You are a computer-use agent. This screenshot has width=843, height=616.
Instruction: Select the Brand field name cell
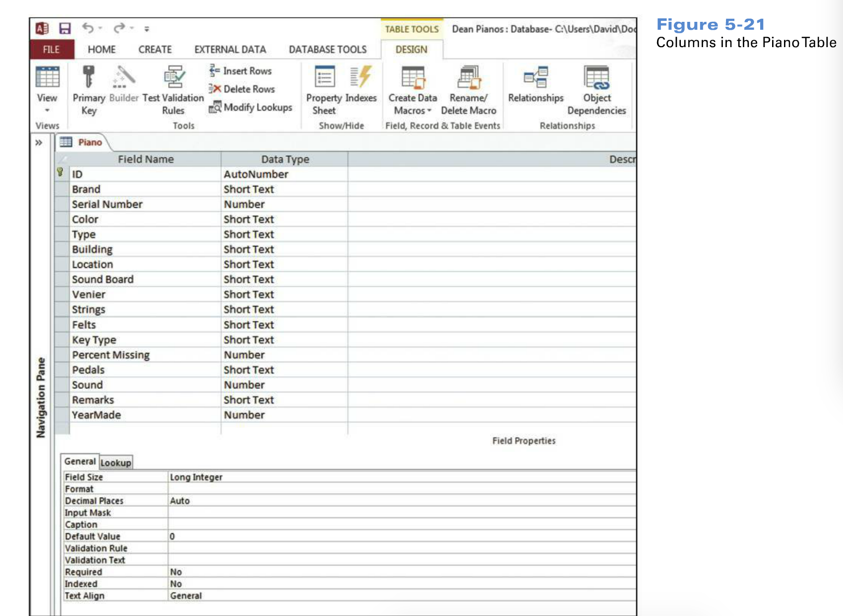(x=145, y=189)
